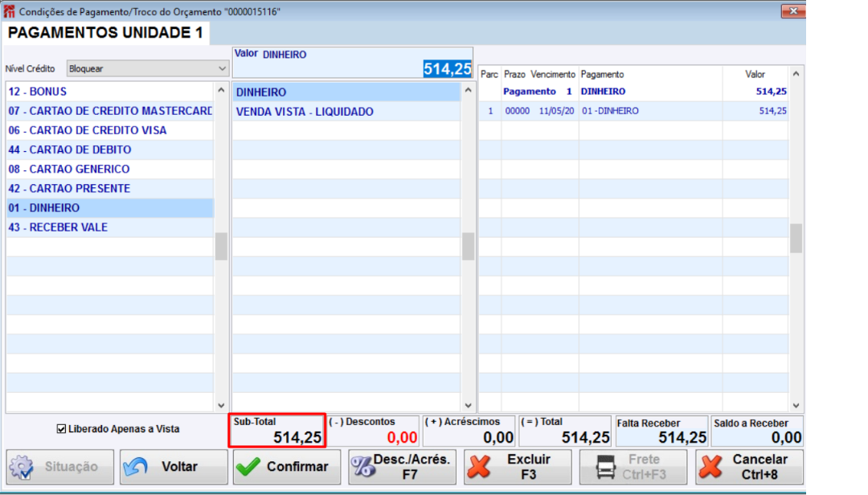Click the scrollbar thumb of the conditions list

pyautogui.click(x=469, y=246)
